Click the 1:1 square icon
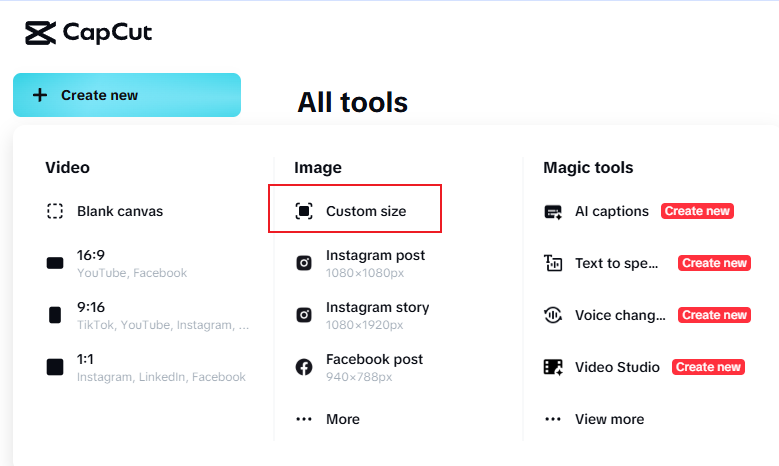The image size is (779, 466). tap(55, 367)
